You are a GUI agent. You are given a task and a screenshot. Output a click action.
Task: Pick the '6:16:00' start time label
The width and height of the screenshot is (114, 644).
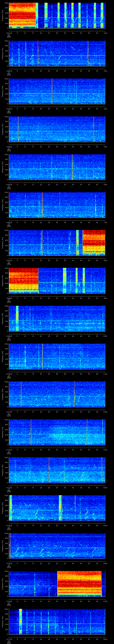pyautogui.click(x=9, y=601)
